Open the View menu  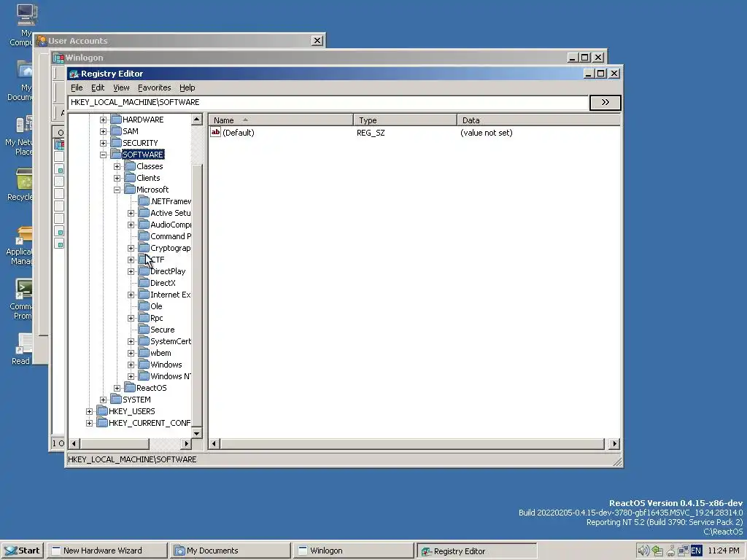(x=121, y=87)
